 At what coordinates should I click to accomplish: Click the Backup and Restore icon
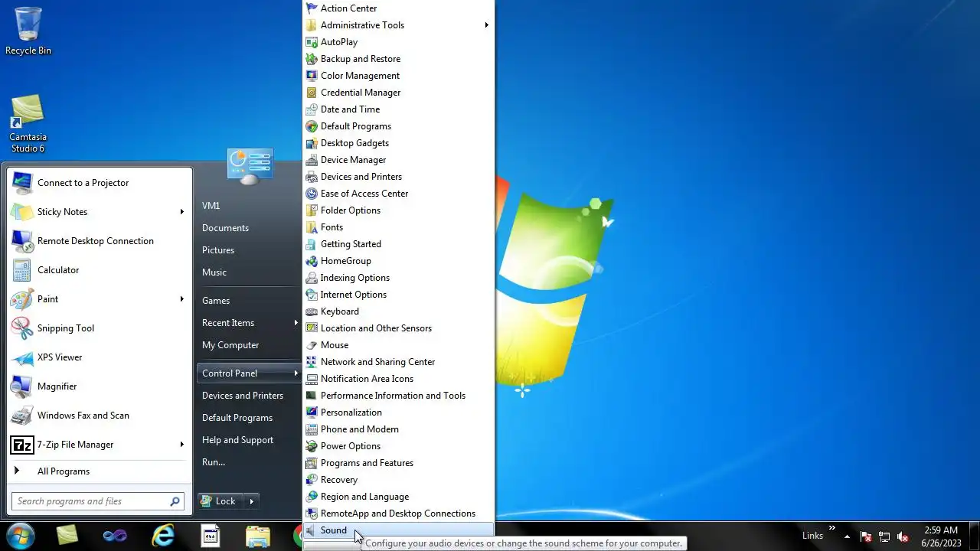(x=312, y=59)
